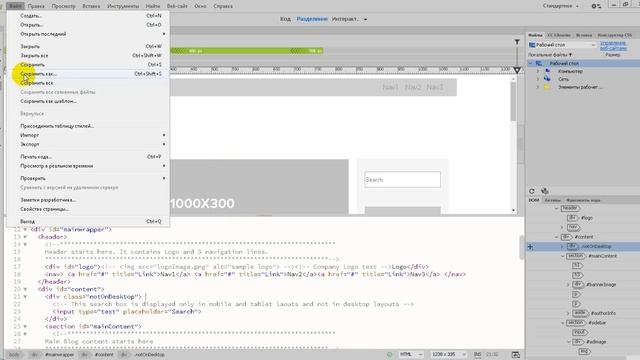Select the div #logo node in DOM

pos(580,218)
